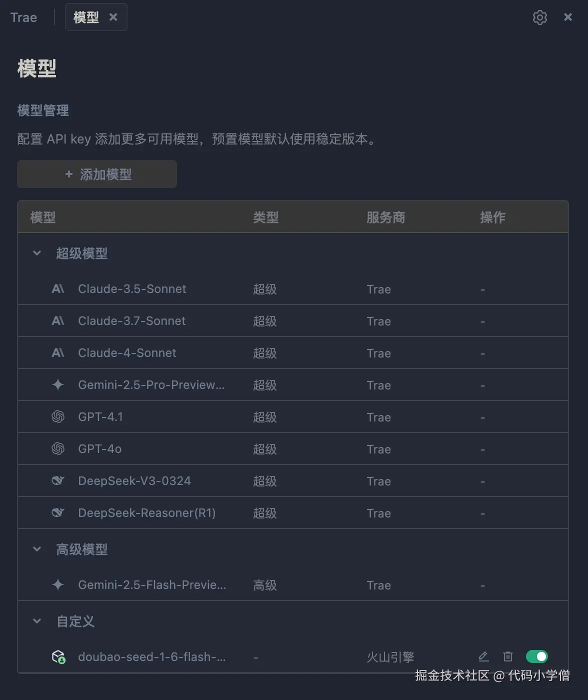The image size is (588, 700).
Task: Collapse the 自定义 section
Action: tap(36, 621)
